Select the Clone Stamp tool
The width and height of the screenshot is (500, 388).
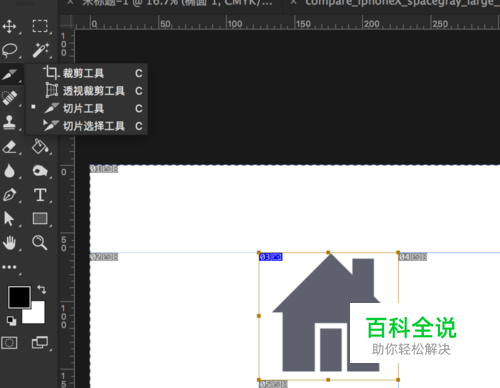tap(9, 122)
